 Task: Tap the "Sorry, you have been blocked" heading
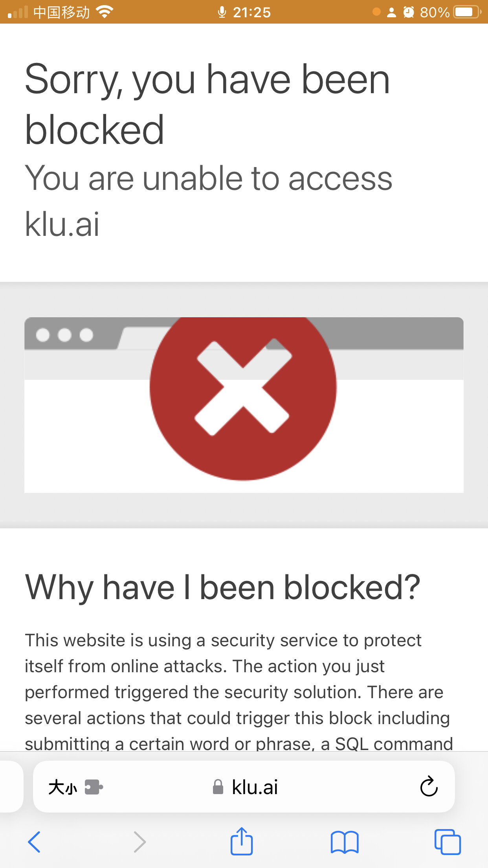click(207, 104)
